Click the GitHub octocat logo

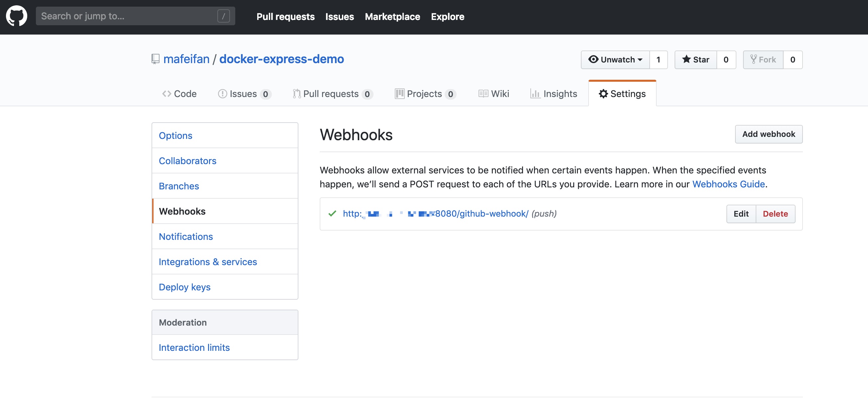[x=17, y=16]
